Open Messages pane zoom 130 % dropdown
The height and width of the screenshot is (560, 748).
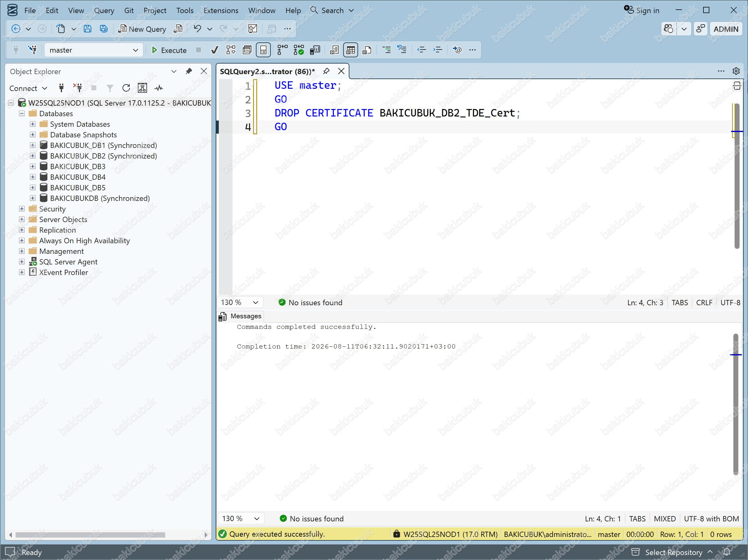(241, 519)
